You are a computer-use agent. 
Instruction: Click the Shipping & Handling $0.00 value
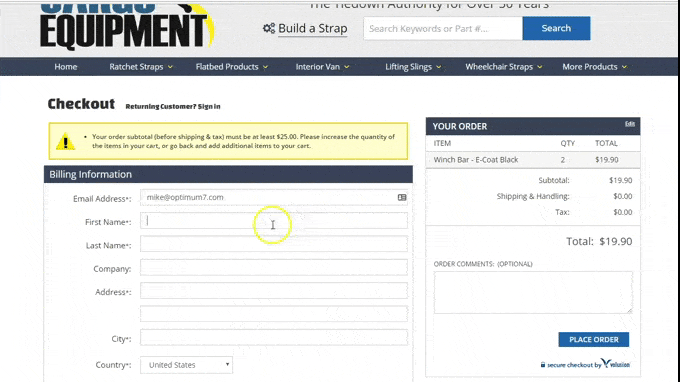[622, 196]
